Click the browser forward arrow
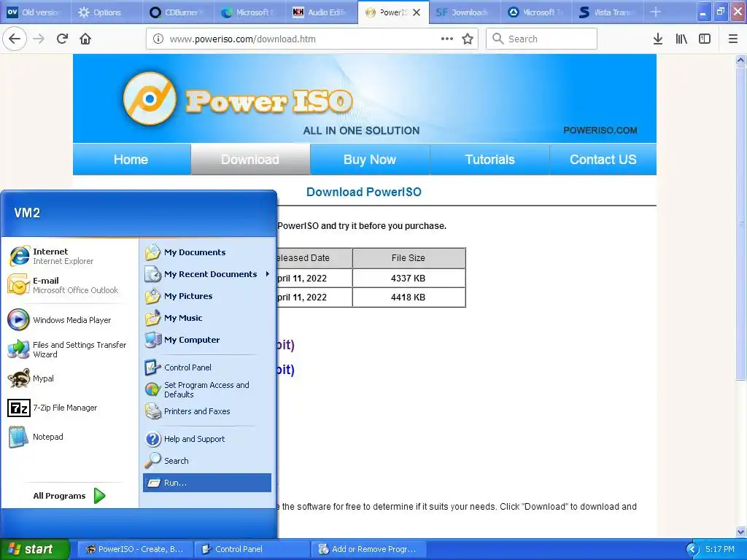The image size is (747, 560). (39, 39)
